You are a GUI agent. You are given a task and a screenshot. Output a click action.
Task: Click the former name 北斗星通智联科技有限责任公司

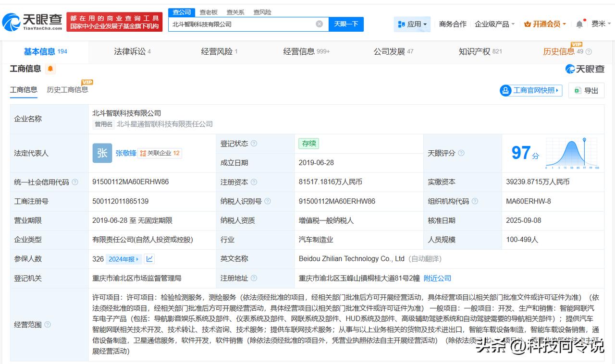[x=164, y=124]
